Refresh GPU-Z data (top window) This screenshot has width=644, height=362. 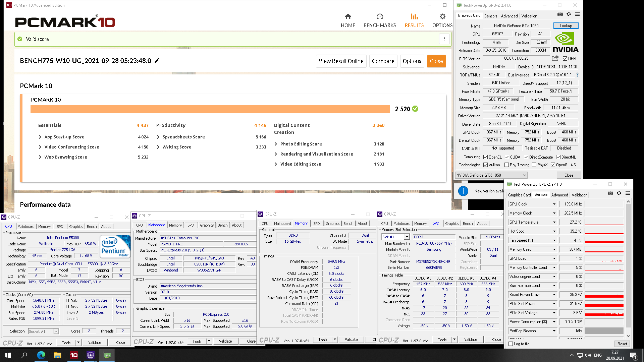click(x=569, y=14)
